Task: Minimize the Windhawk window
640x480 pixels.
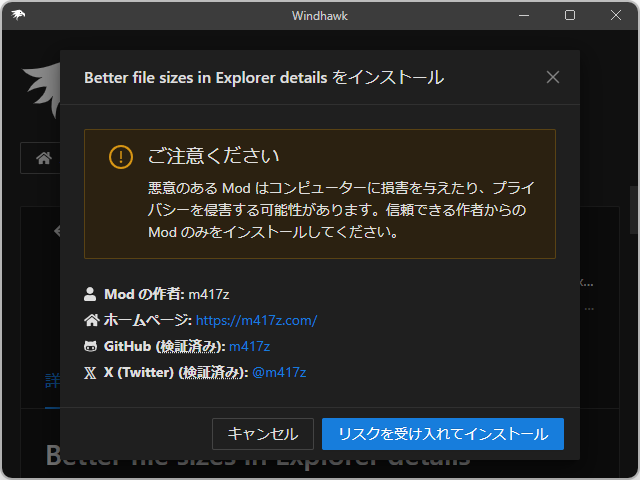Action: pyautogui.click(x=524, y=16)
